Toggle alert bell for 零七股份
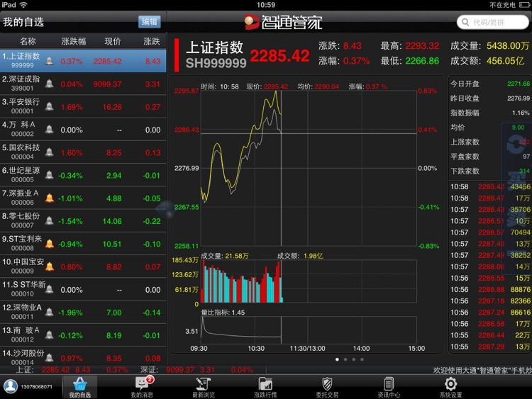Image resolution: width=532 pixels, height=399 pixels. (x=50, y=221)
